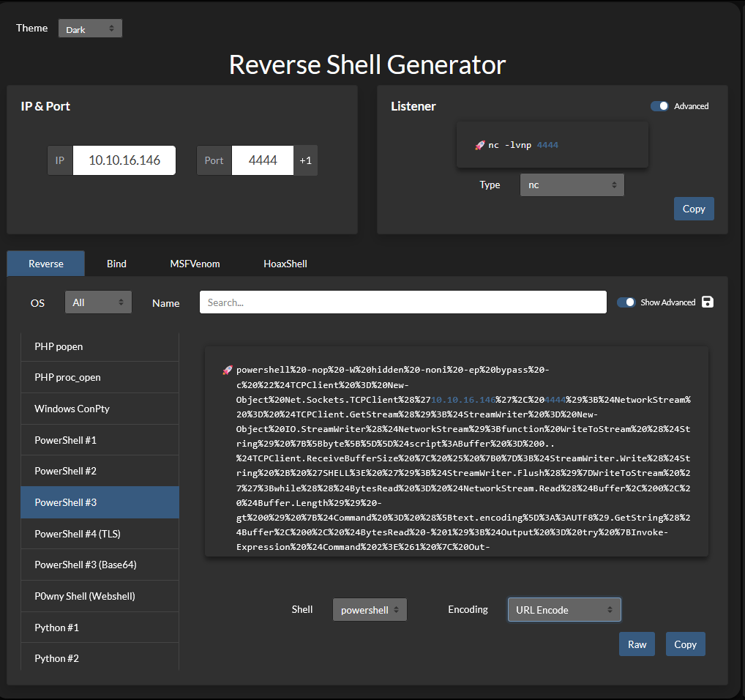The width and height of the screenshot is (745, 700).
Task: Open the Shell dropdown showing powershell
Action: (x=370, y=610)
